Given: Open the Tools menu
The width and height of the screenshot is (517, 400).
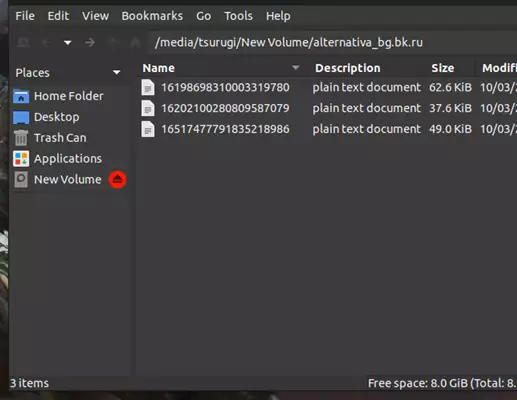Looking at the screenshot, I should coord(238,16).
